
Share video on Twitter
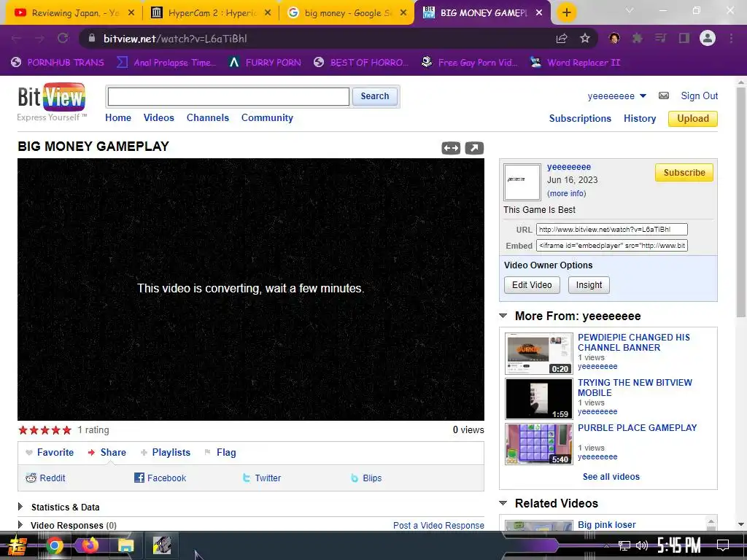[262, 478]
